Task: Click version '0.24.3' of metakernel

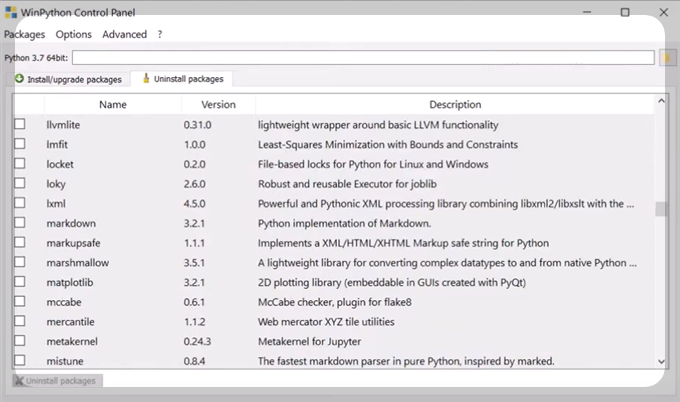Action: (x=197, y=342)
